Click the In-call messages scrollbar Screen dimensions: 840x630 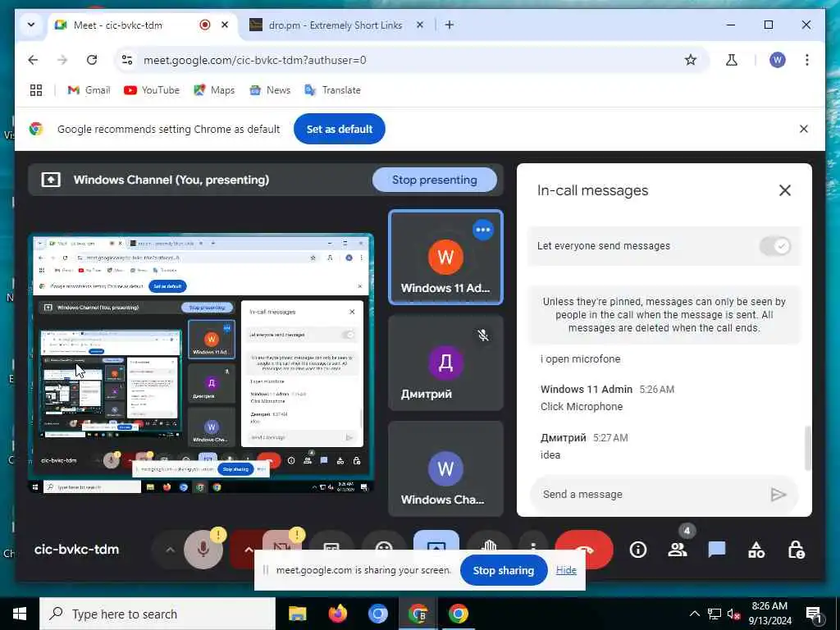807,448
